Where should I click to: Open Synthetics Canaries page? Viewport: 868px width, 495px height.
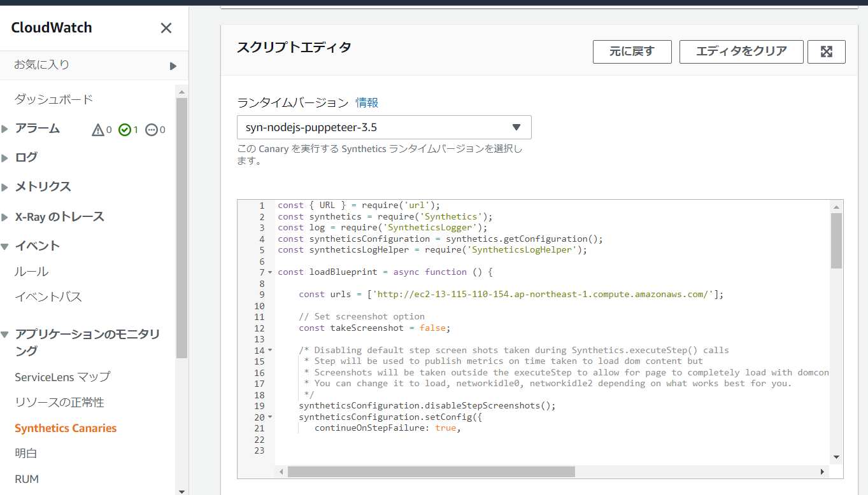66,428
